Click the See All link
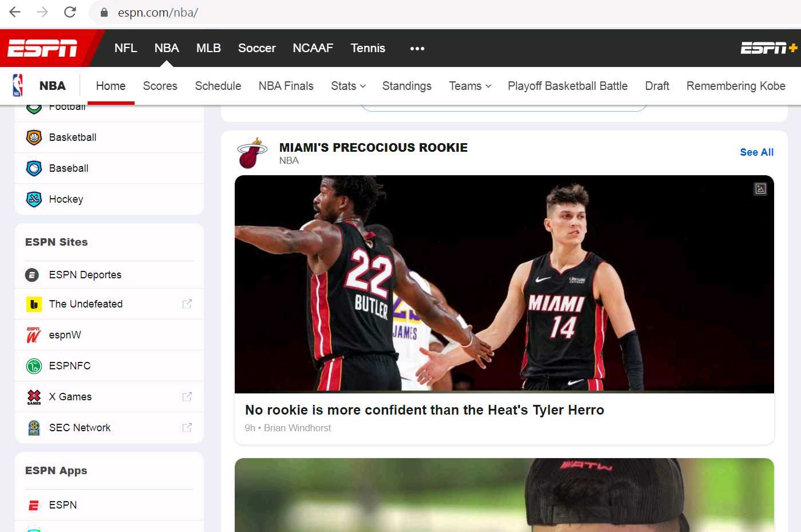 (x=756, y=152)
